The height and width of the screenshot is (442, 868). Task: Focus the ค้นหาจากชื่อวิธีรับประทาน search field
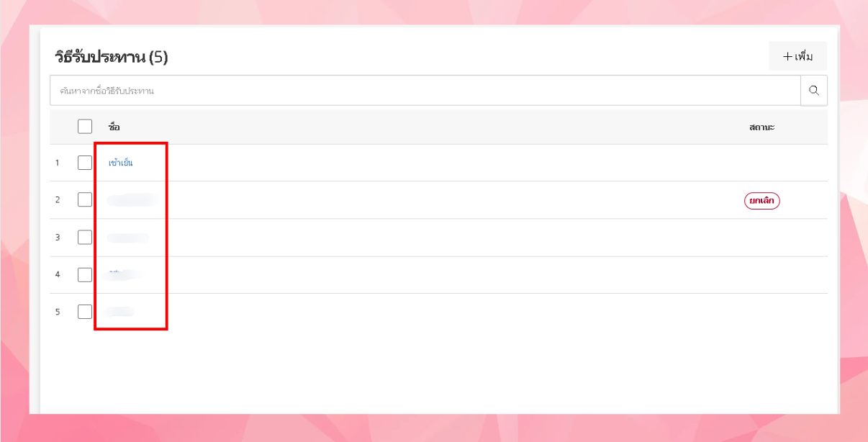coord(425,91)
